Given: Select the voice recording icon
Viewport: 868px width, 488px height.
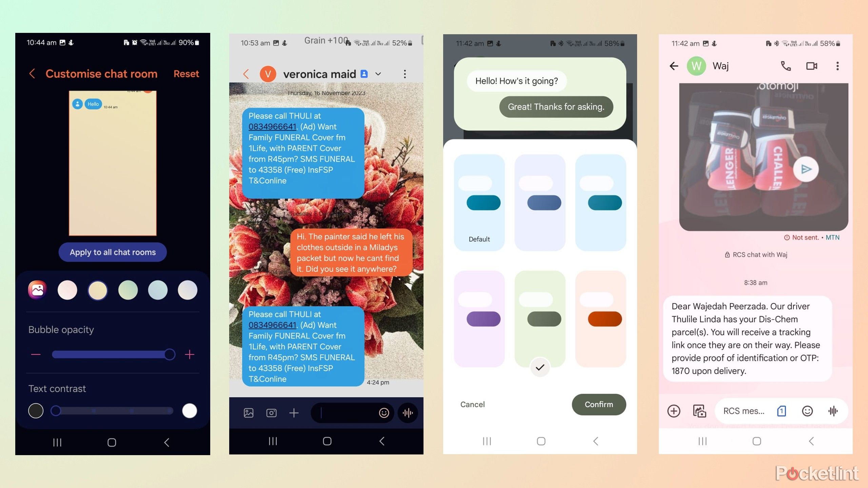Looking at the screenshot, I should tap(408, 412).
